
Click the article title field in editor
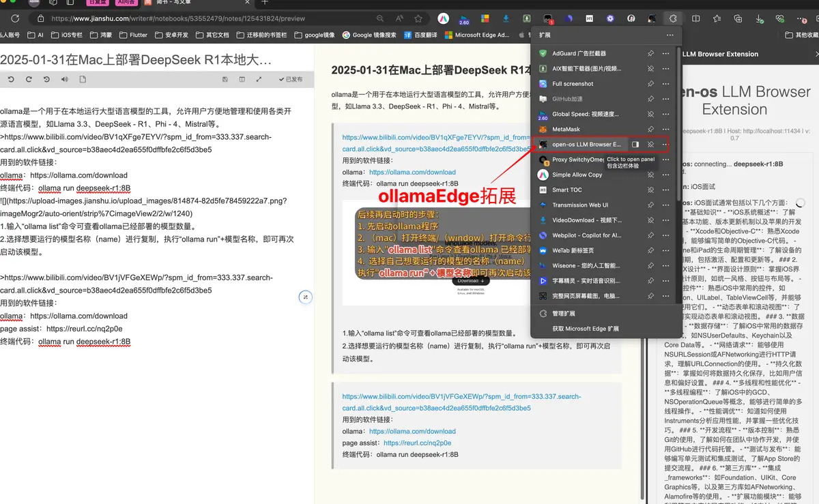click(x=136, y=60)
